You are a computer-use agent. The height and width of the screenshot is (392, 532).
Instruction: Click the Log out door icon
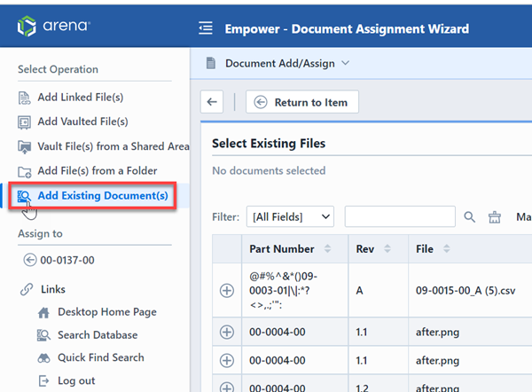tap(43, 380)
